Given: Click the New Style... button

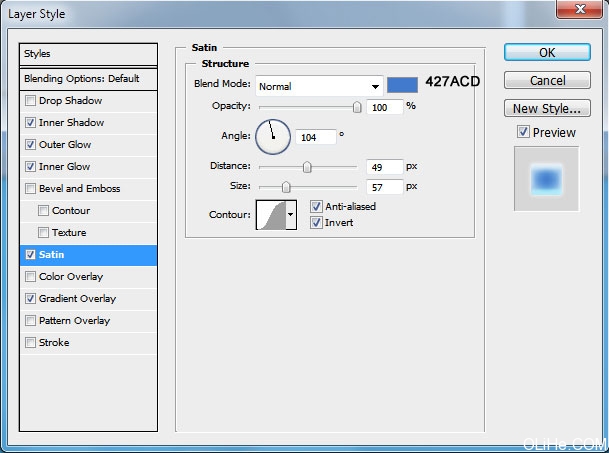Looking at the screenshot, I should (547, 108).
